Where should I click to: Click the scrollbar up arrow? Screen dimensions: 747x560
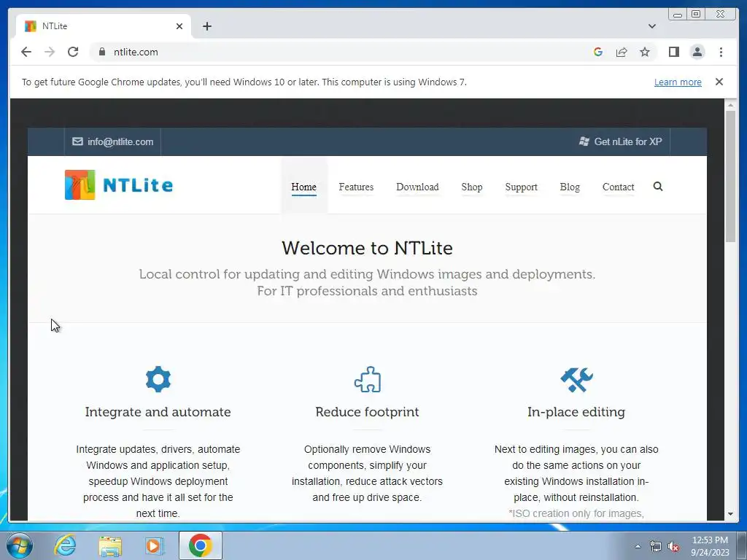pos(730,105)
